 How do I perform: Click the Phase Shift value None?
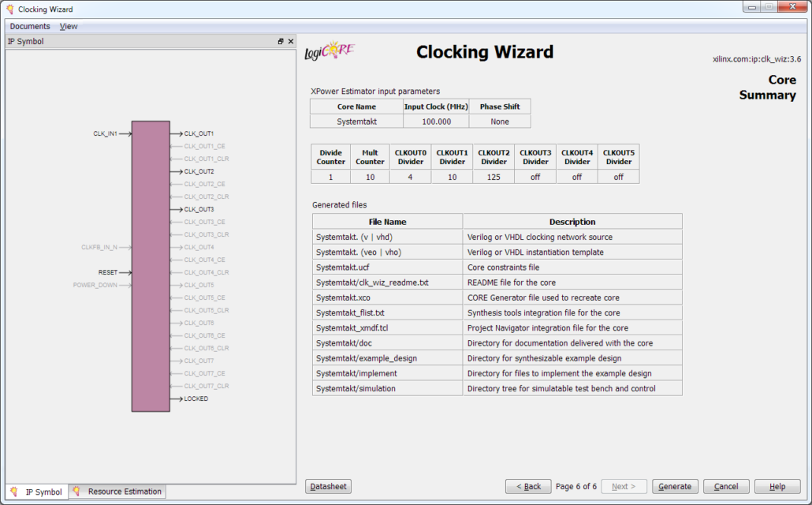(x=500, y=122)
